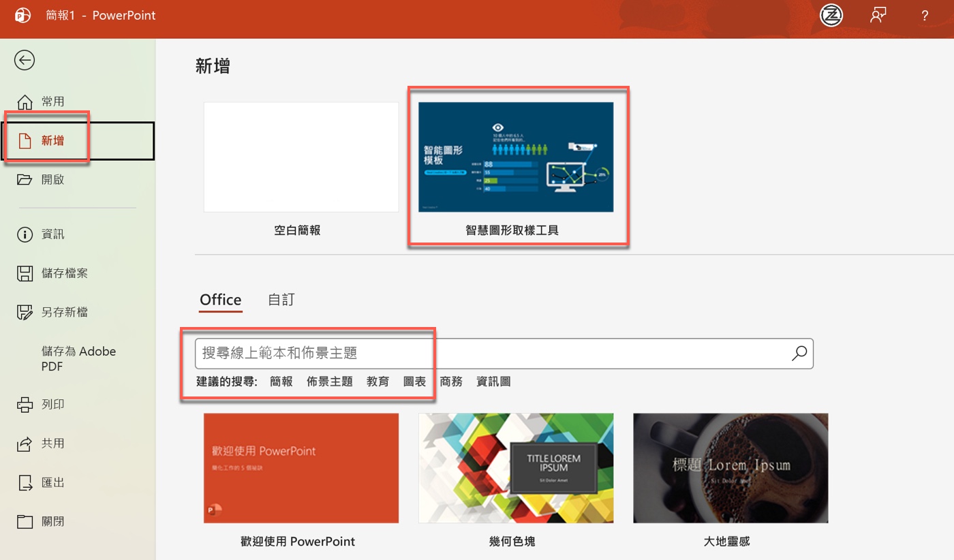Search suggested term 商務

click(x=451, y=382)
